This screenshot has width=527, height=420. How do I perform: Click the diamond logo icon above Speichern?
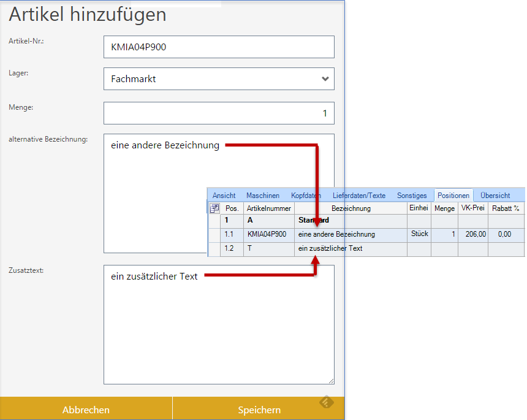[327, 402]
